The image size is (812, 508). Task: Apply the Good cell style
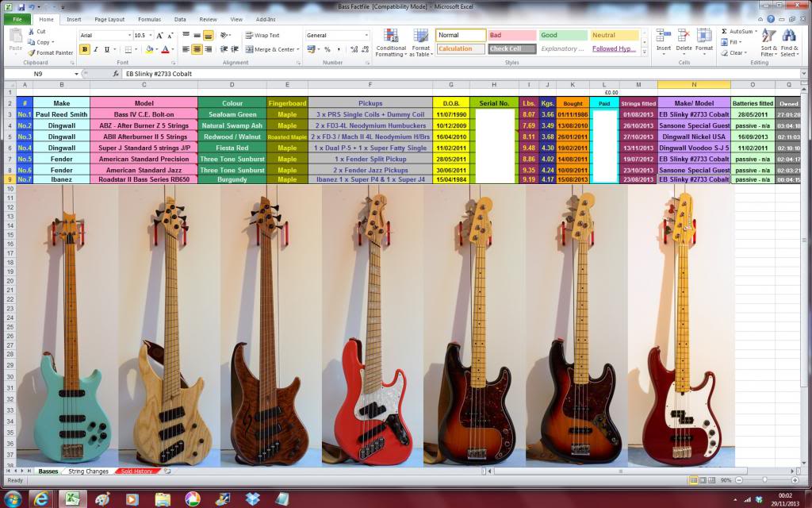click(563, 35)
